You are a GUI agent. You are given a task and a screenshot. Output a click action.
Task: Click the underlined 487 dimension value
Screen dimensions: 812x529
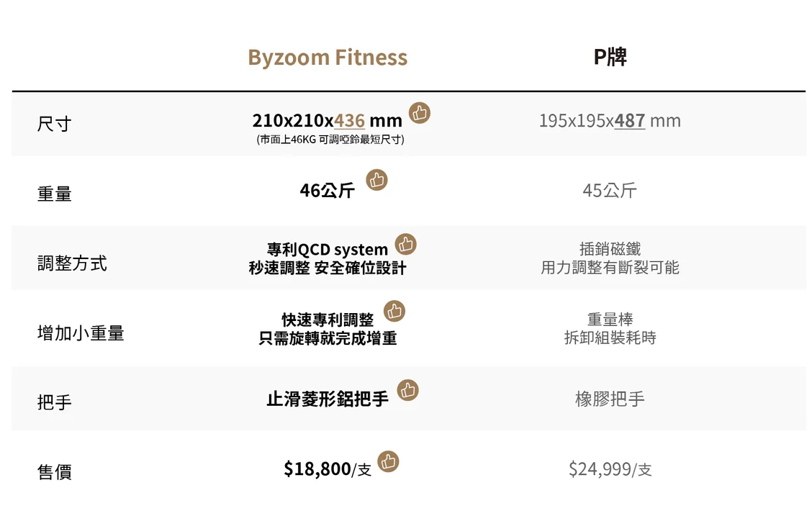[x=630, y=121]
